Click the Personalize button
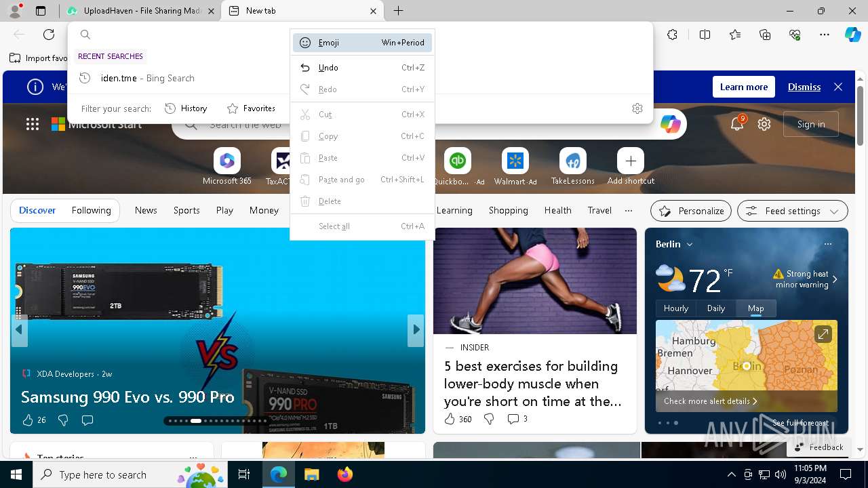868x488 pixels. point(691,211)
